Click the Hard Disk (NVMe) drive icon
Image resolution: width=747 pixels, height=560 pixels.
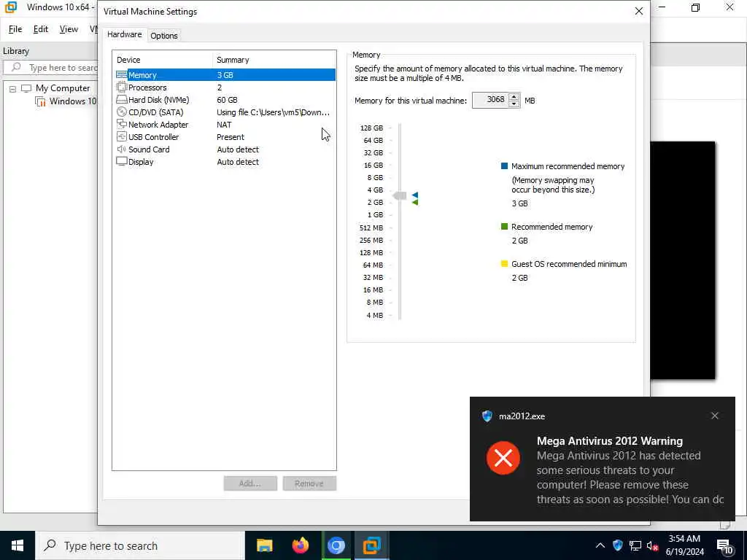click(122, 99)
